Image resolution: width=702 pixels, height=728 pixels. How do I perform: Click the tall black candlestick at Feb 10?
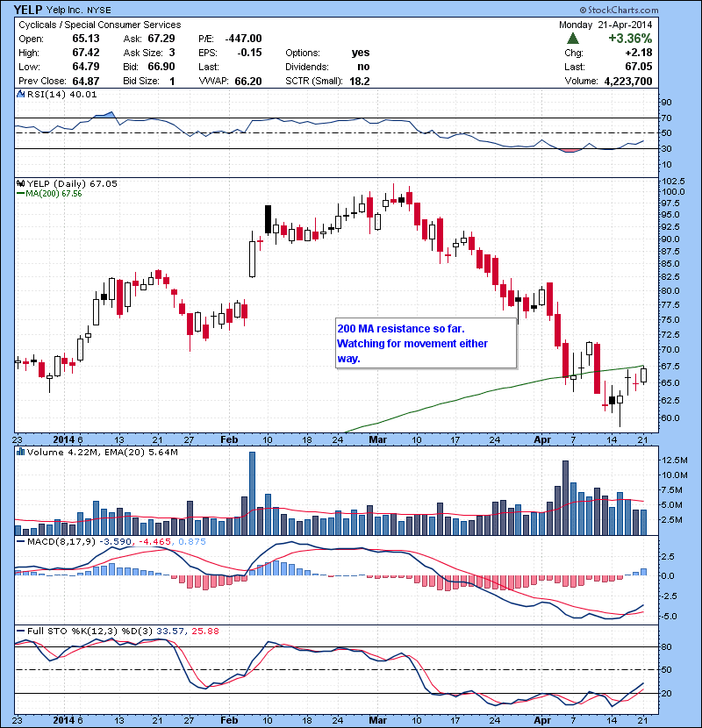click(x=268, y=219)
